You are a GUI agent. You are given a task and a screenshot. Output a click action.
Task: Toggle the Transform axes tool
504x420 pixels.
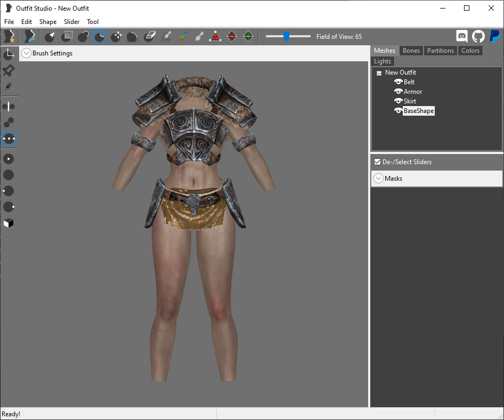[x=9, y=54]
